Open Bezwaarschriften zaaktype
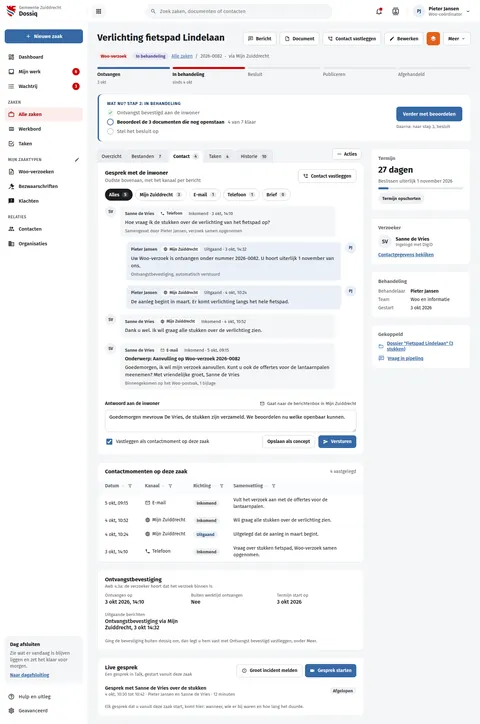 44,186
